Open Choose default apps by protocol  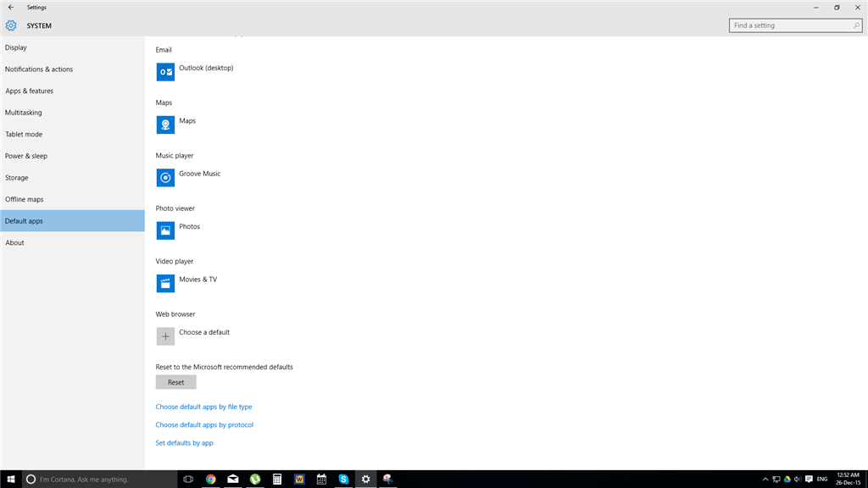click(204, 425)
